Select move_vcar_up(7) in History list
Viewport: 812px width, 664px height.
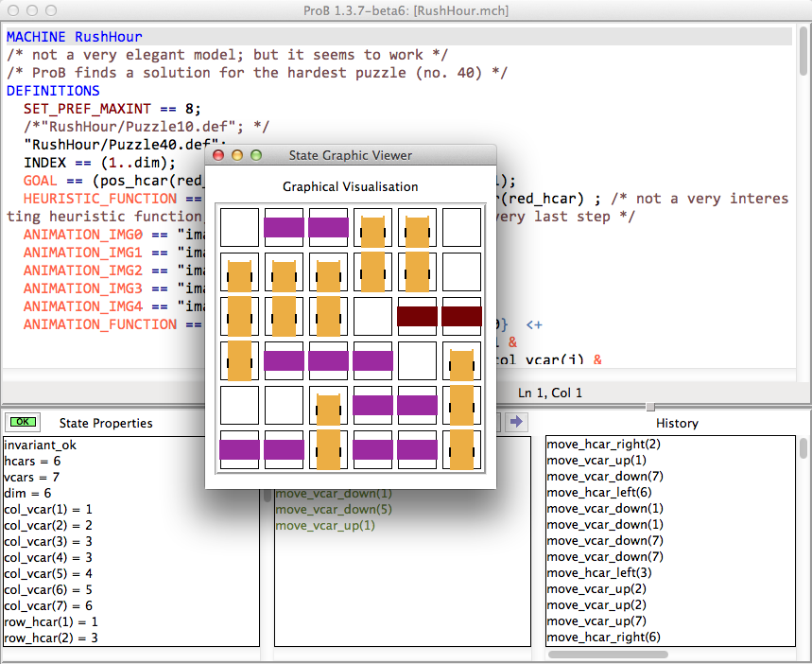tap(594, 620)
